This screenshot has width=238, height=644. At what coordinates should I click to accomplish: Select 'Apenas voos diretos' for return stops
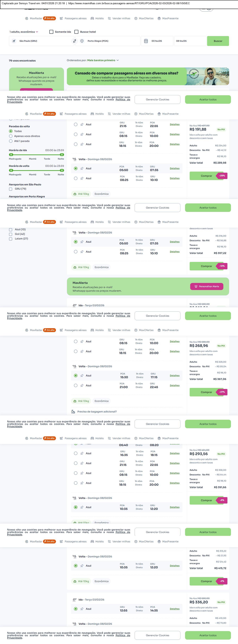(11, 136)
